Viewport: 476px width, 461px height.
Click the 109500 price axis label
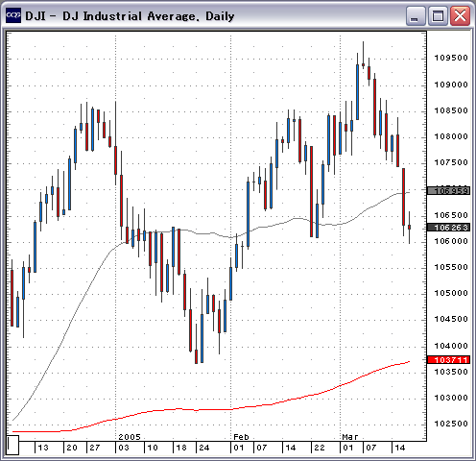point(451,58)
